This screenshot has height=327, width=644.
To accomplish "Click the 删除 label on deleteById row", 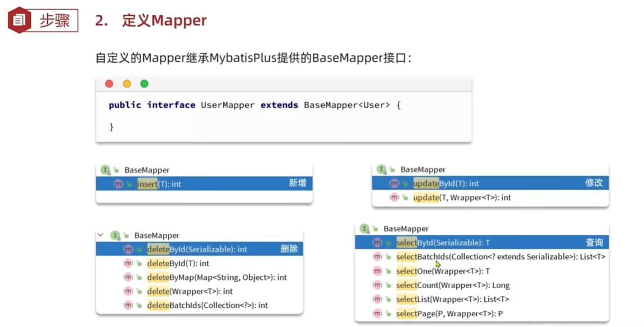I will tap(289, 249).
